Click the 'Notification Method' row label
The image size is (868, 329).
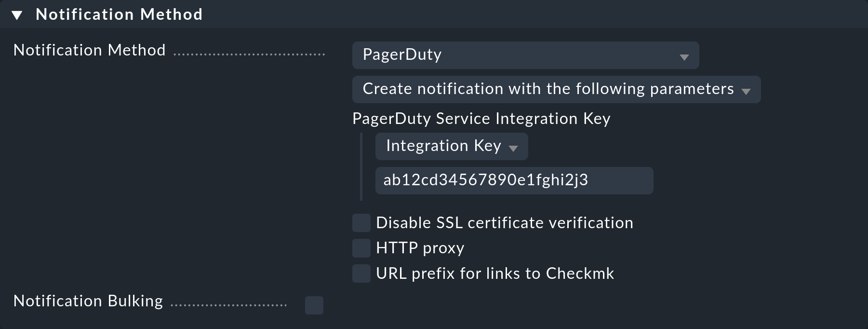[90, 50]
